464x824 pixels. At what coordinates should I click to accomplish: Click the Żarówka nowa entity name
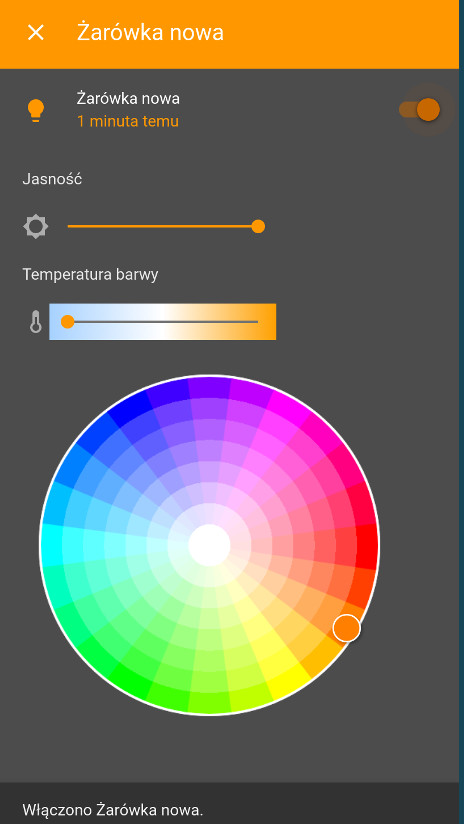(128, 98)
